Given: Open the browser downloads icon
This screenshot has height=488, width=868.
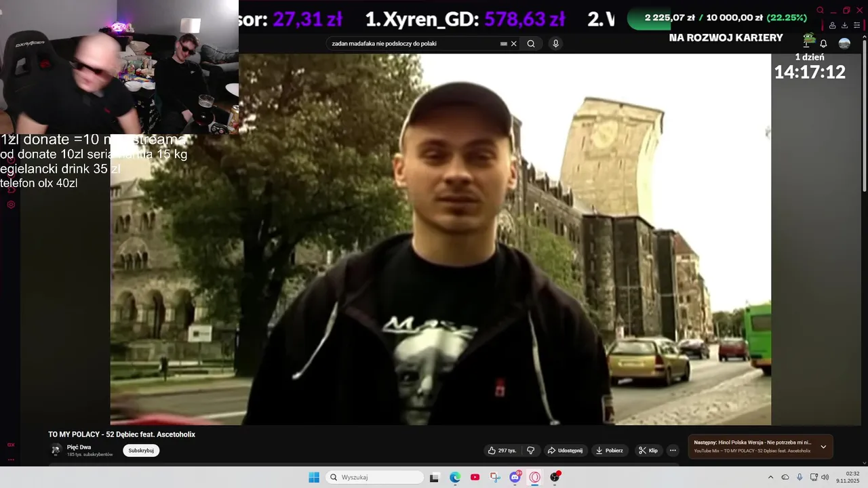Looking at the screenshot, I should tap(844, 25).
